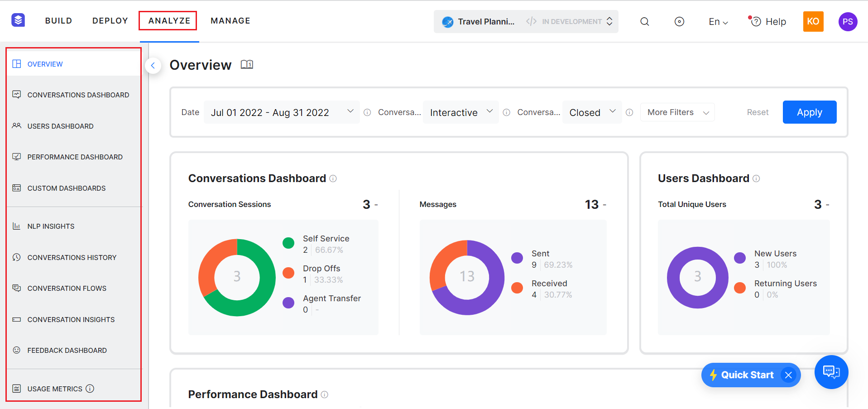868x409 pixels.
Task: Expand the More Filters dropdown
Action: click(x=677, y=112)
